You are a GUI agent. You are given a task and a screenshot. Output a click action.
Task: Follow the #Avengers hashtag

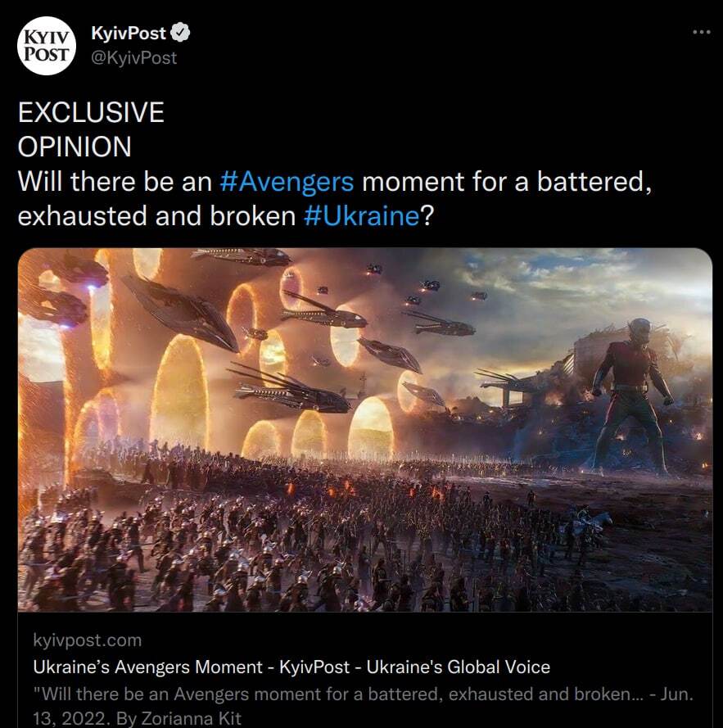pos(287,181)
